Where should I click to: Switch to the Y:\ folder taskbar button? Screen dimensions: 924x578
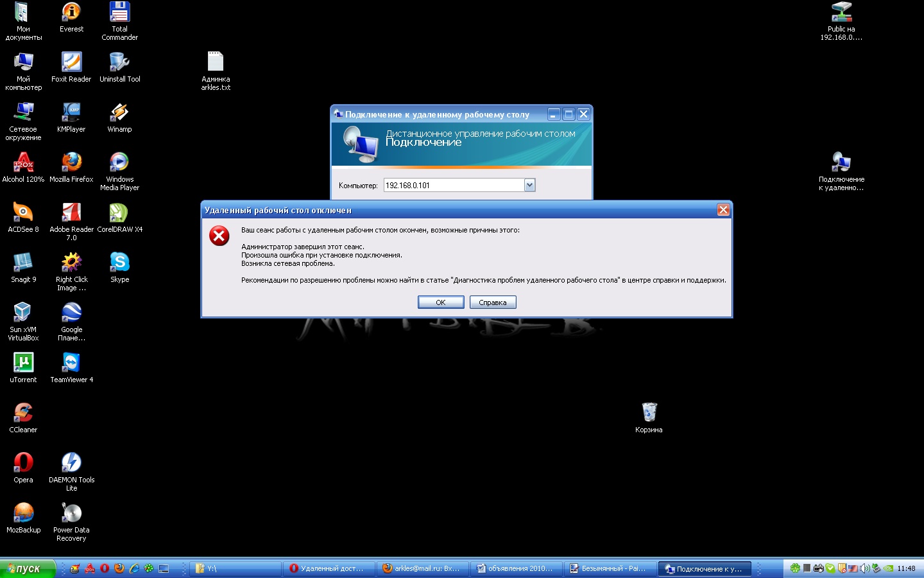(x=237, y=568)
